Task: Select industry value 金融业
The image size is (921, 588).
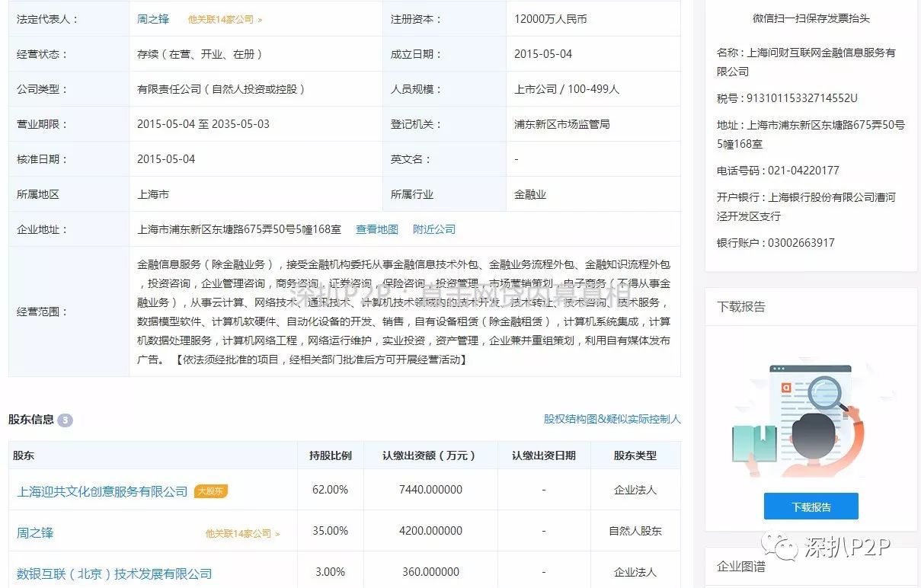Action: pos(530,194)
